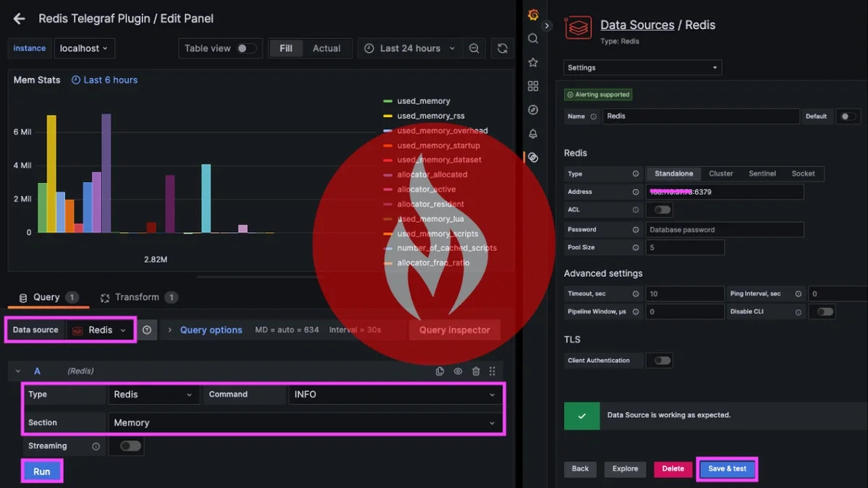
Task: Click the drag handle icon of query A
Action: coord(493,372)
